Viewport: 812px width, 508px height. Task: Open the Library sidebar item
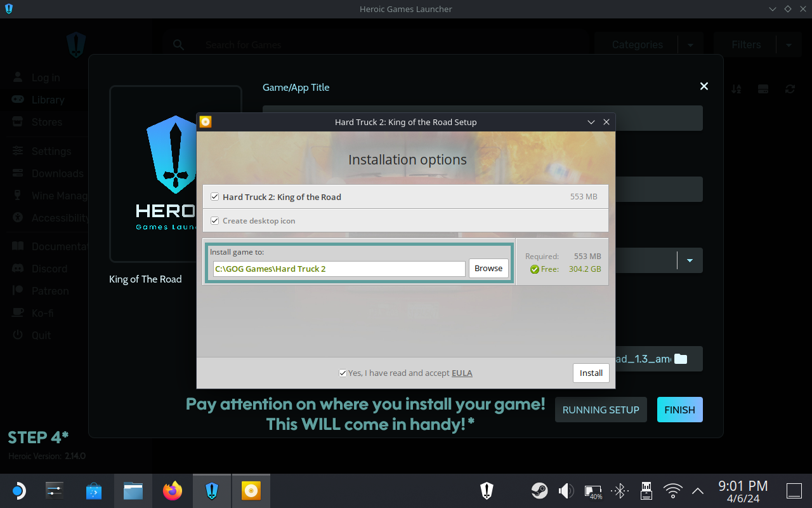click(48, 100)
